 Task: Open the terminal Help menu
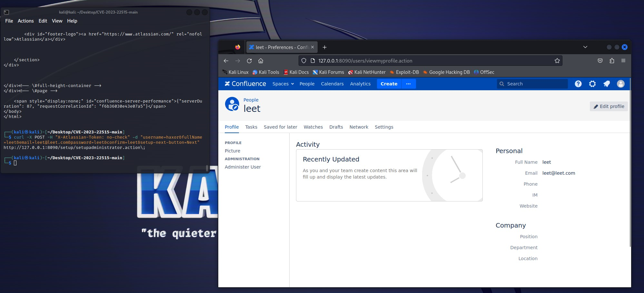72,21
